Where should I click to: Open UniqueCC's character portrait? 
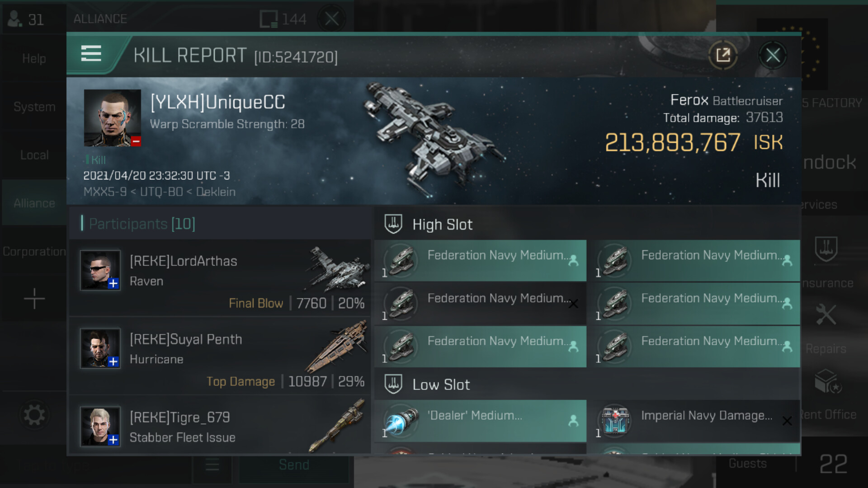[112, 118]
